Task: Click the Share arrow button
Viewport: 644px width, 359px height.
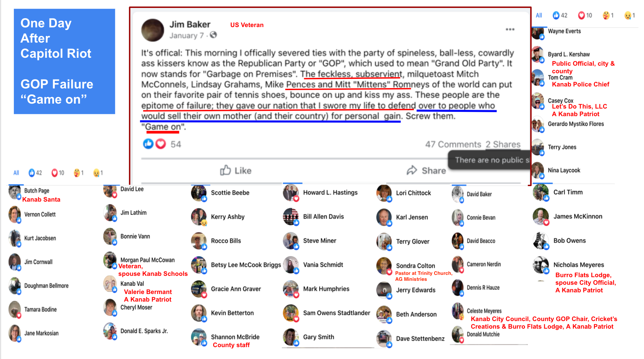Action: tap(426, 171)
